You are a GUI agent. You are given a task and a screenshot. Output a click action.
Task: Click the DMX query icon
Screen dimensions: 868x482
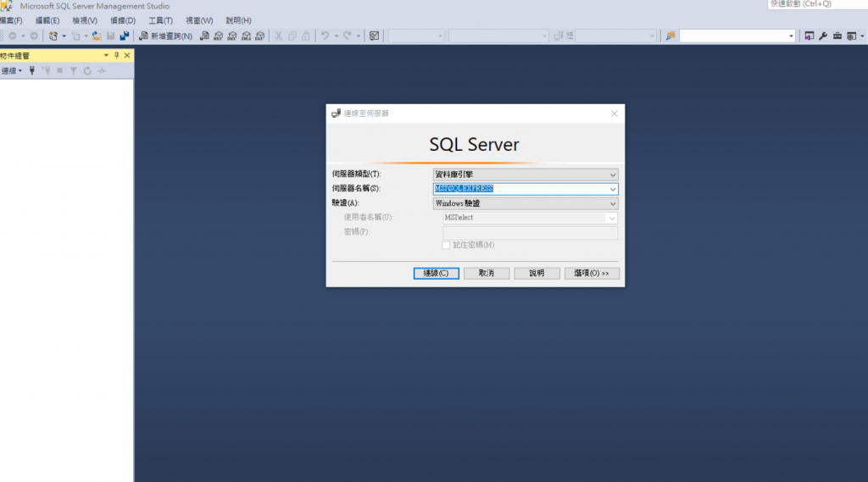coord(232,36)
